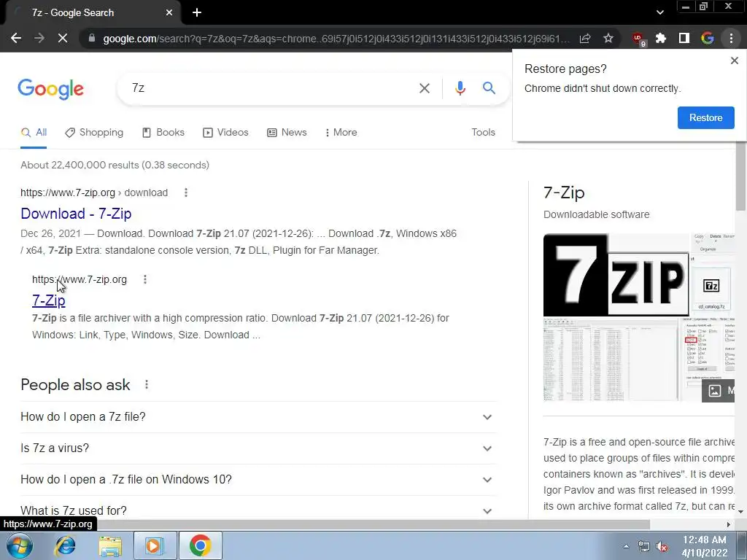
Task: Click the forward navigation arrow
Action: tap(39, 38)
